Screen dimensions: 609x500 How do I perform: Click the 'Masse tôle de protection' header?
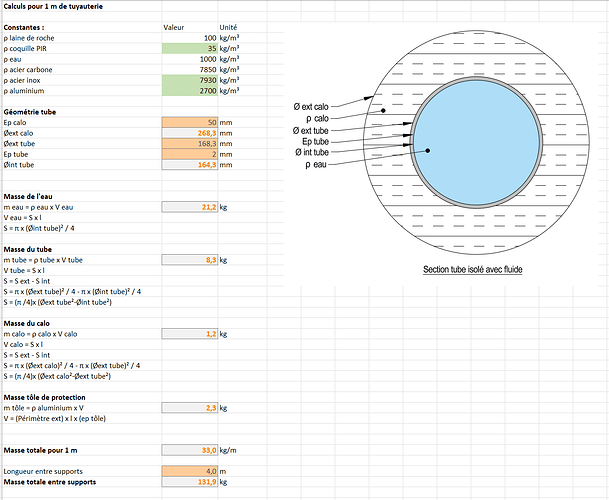(44, 397)
